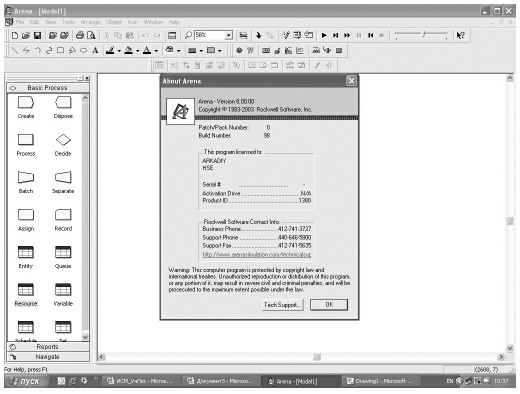The width and height of the screenshot is (520, 394).
Task: Select the Assign module icon
Action: click(x=26, y=220)
